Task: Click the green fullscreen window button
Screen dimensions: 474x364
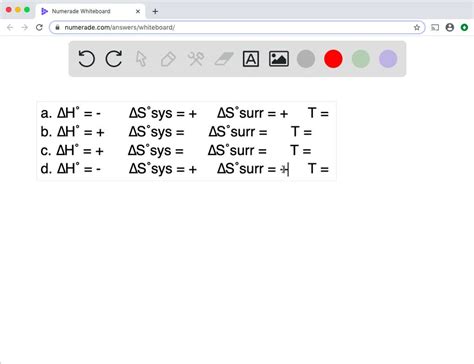Action: [27, 10]
